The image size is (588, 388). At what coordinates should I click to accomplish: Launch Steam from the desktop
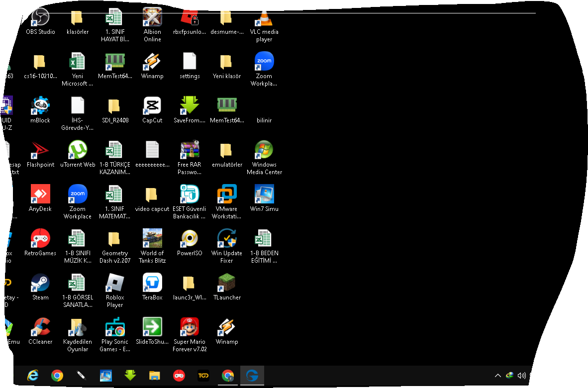click(40, 287)
